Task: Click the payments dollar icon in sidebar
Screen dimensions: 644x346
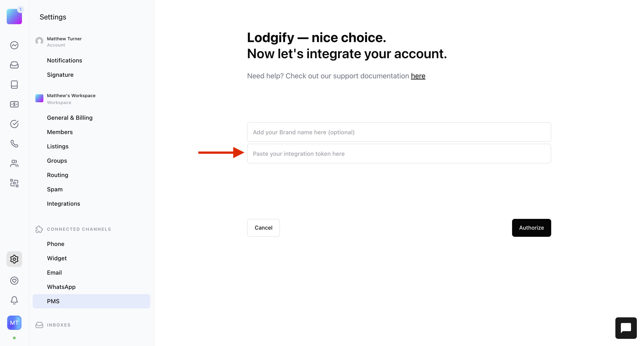Action: (14, 104)
